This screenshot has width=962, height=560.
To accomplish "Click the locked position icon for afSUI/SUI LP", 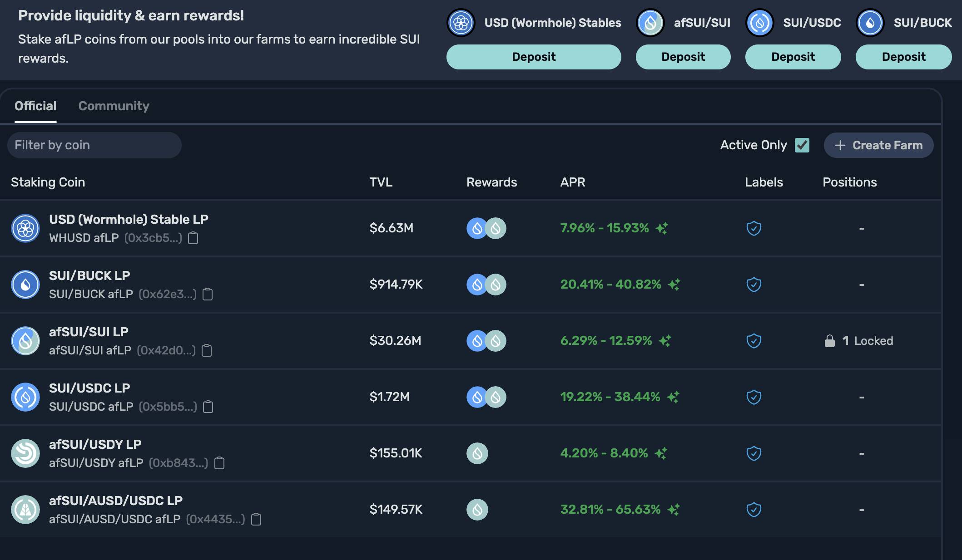I will pos(828,340).
